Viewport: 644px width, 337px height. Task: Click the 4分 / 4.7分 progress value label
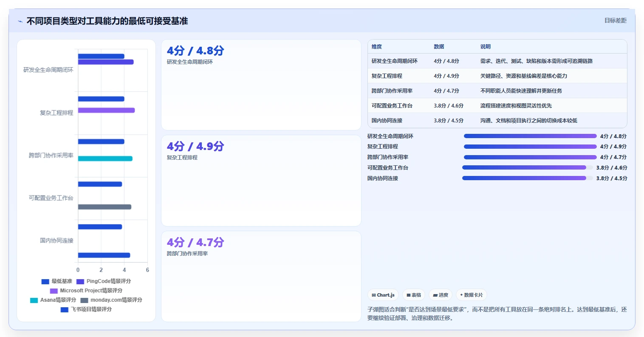coord(613,157)
